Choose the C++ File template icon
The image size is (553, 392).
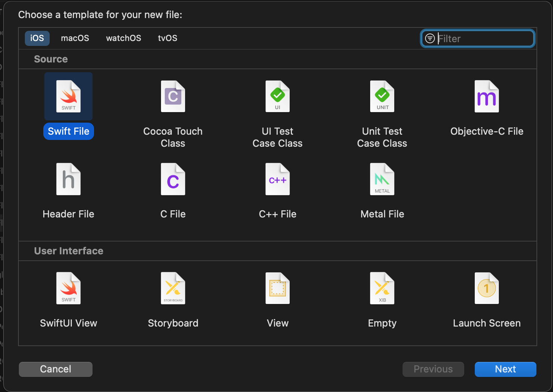[x=278, y=179]
